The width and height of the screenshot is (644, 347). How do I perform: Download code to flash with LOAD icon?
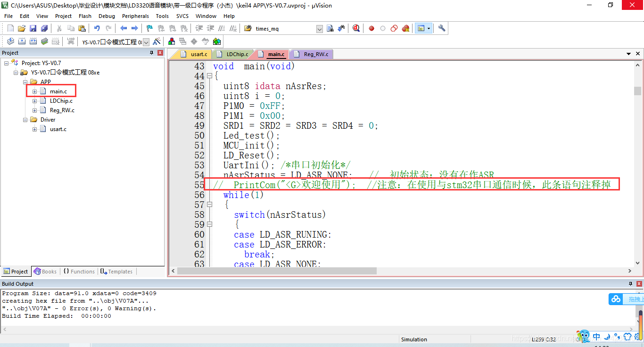point(71,41)
